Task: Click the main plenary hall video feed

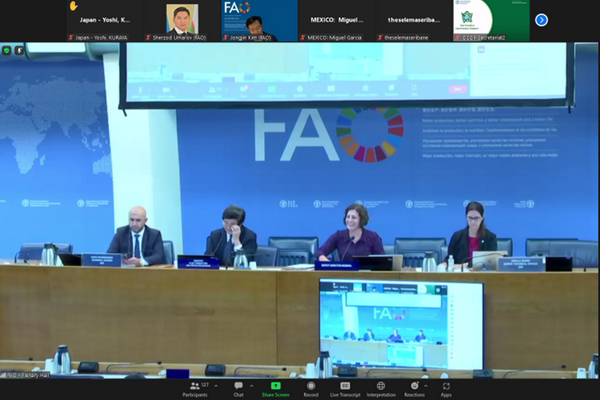Action: coord(300,211)
